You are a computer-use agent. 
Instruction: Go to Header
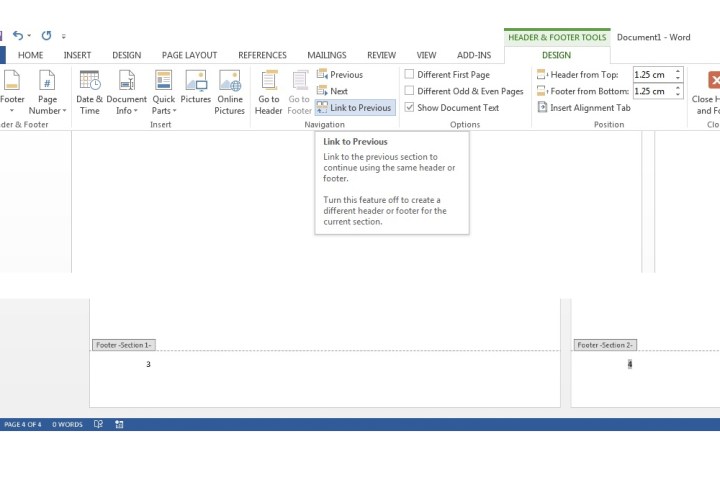[x=269, y=92]
